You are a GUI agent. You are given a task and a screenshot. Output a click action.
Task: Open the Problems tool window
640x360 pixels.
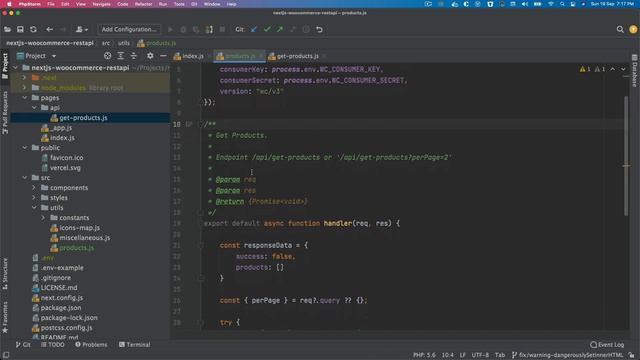(91, 345)
